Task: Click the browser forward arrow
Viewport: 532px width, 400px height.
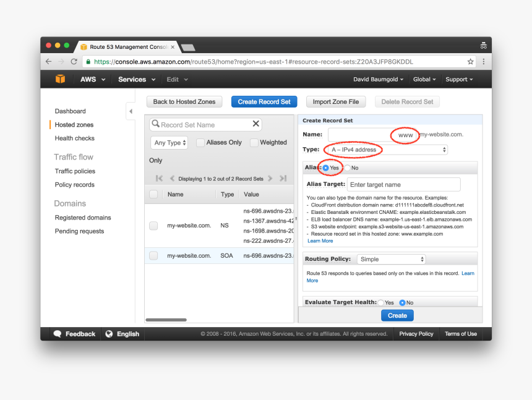Action: click(61, 62)
